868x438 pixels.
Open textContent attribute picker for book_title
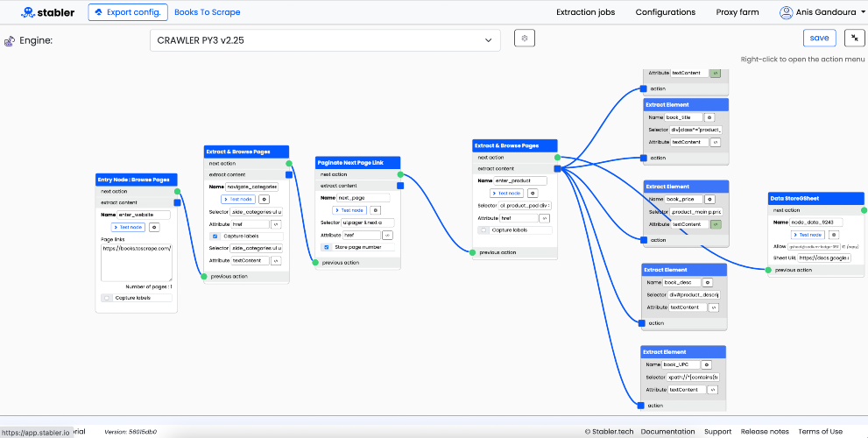pos(716,142)
